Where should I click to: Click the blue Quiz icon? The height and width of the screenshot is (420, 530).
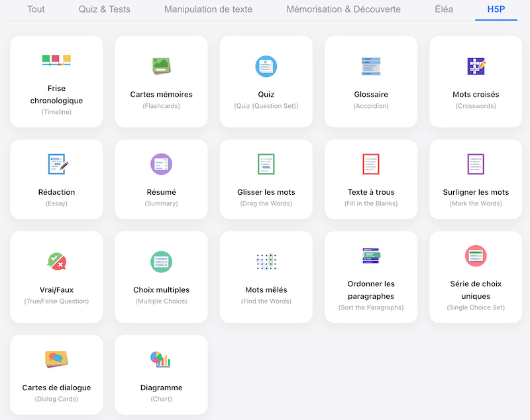[266, 66]
